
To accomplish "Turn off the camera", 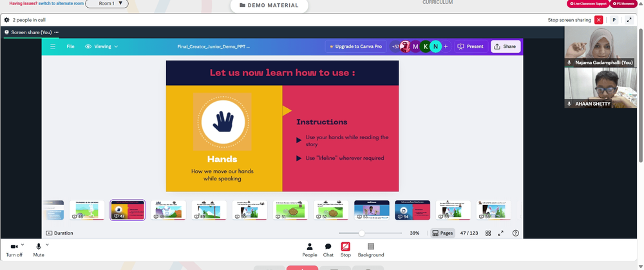I will click(x=14, y=249).
